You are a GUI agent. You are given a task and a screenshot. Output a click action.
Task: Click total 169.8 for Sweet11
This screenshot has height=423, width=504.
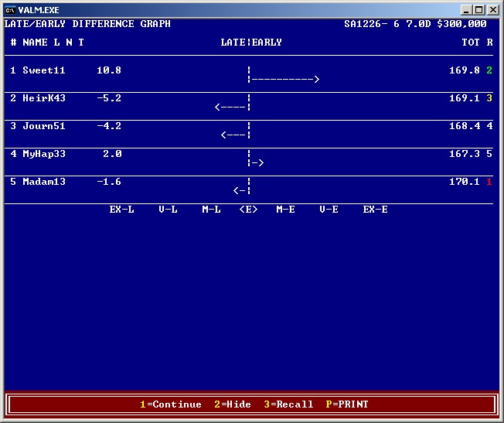tap(465, 70)
